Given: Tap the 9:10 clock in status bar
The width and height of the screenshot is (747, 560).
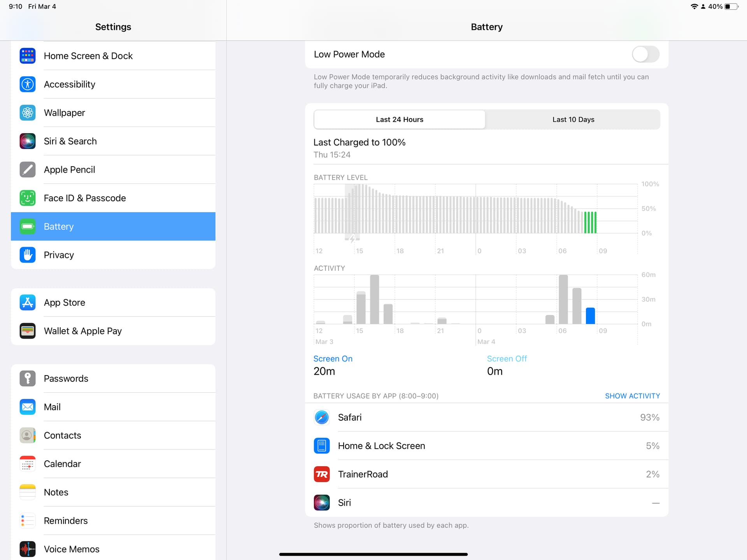Looking at the screenshot, I should 16,7.
